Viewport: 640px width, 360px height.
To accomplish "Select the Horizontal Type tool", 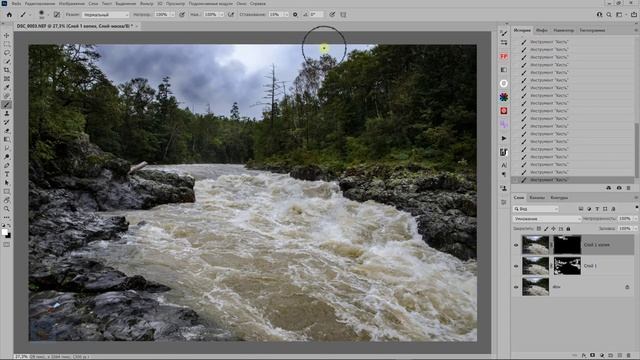I will [7, 174].
